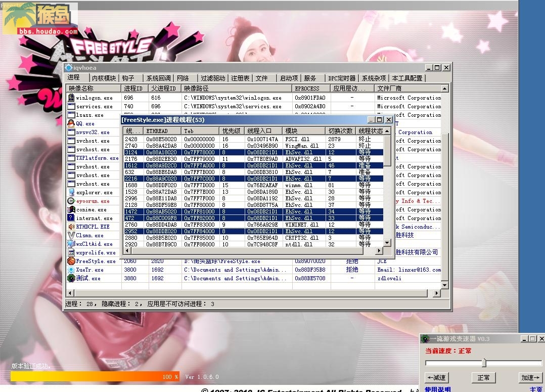Open the 内核模块 tab

tap(104, 78)
